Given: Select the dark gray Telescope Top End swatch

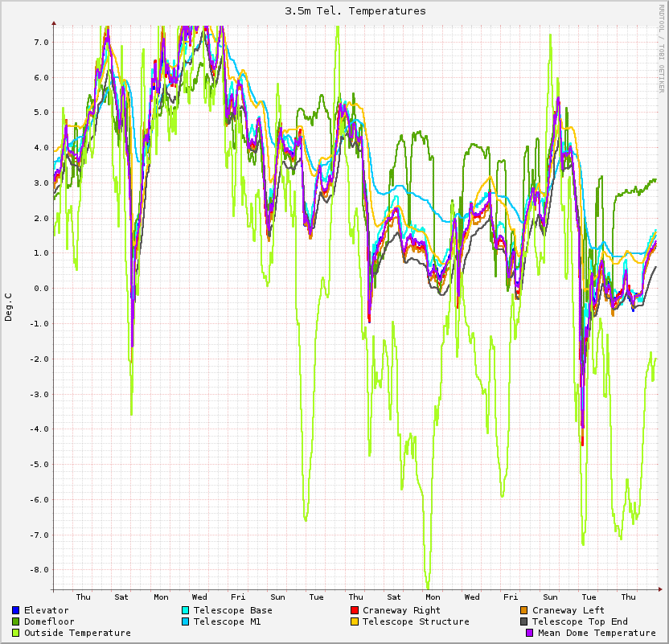Looking at the screenshot, I should [523, 621].
